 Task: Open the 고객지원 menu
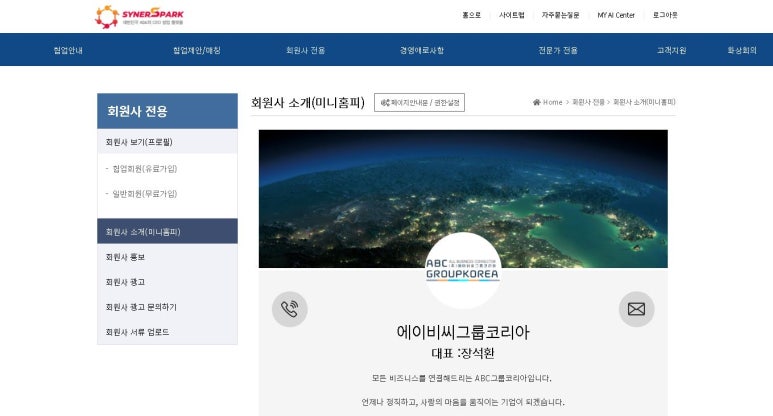[671, 50]
